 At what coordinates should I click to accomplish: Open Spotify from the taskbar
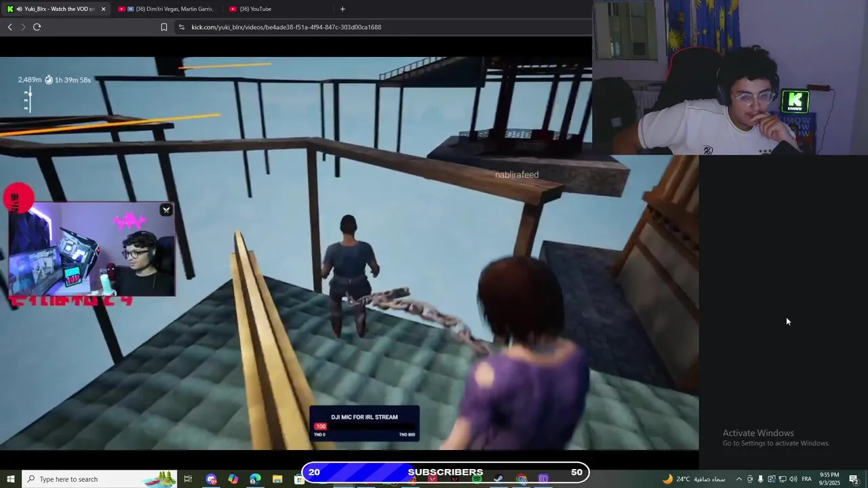[x=477, y=479]
